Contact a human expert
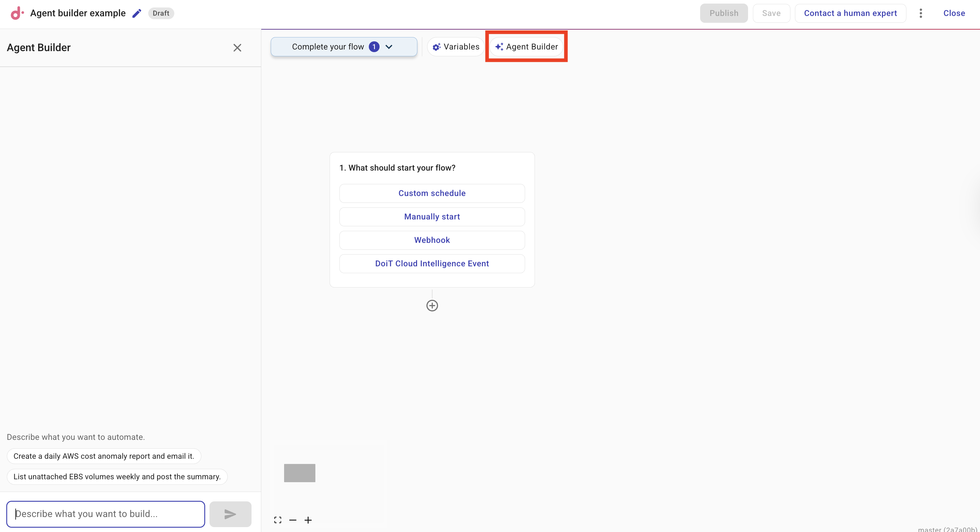 coord(851,13)
